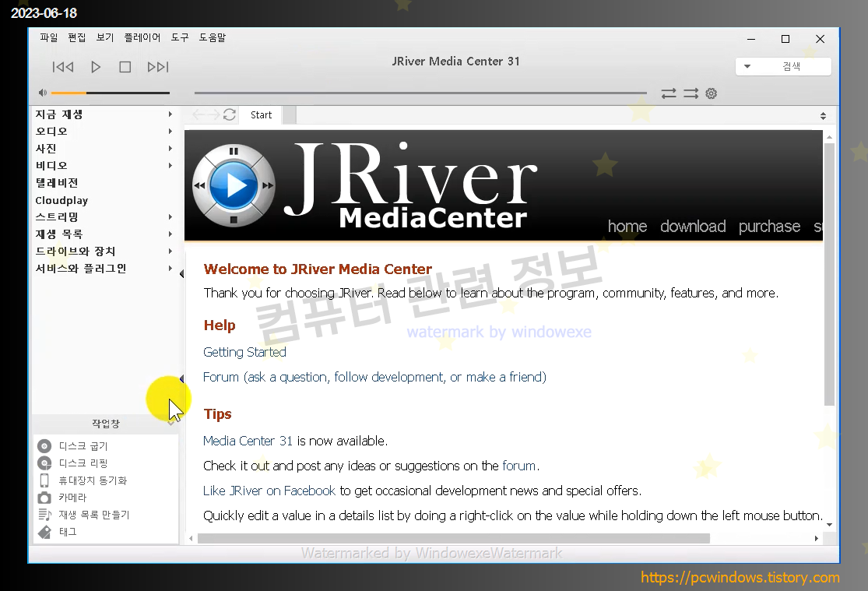This screenshot has height=591, width=868.
Task: Click the Disc ripping icon (디스크 리핑)
Action: 44,463
